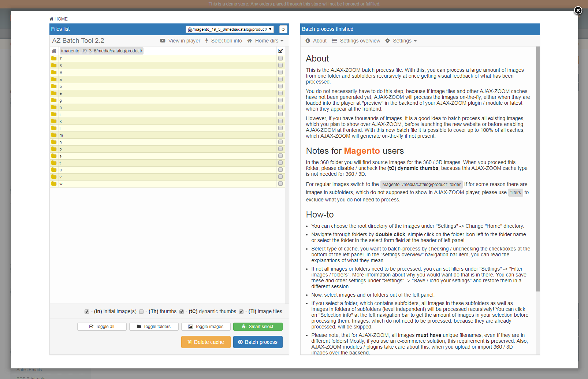Check the checkbox for folder k
Viewport: 588px width, 379px height.
coord(280,121)
